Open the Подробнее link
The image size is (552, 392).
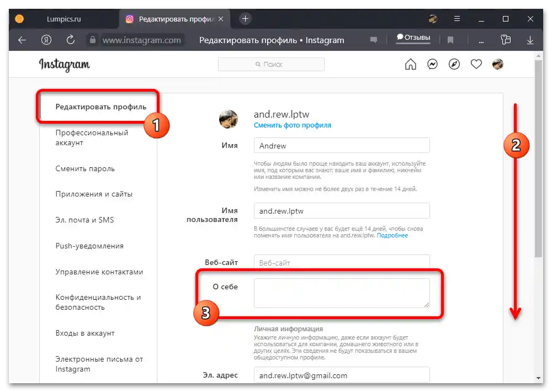pos(392,235)
